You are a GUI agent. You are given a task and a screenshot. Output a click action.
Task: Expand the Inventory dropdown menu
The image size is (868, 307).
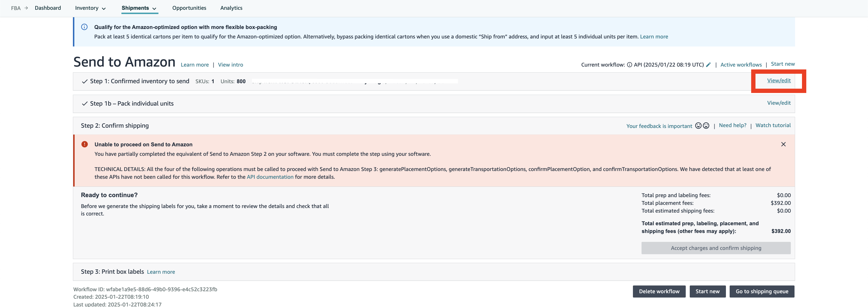click(90, 8)
